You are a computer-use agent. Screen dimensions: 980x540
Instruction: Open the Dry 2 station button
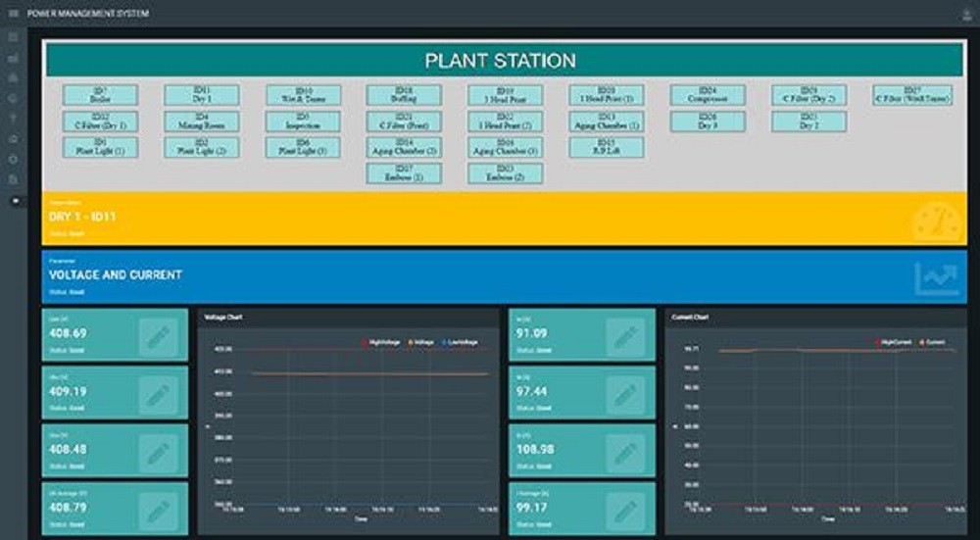tap(808, 122)
